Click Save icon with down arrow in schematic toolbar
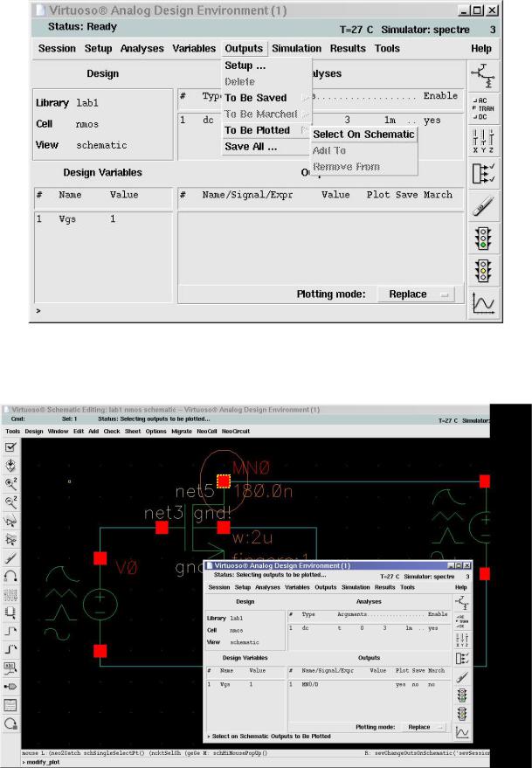The image size is (532, 768). 10,466
